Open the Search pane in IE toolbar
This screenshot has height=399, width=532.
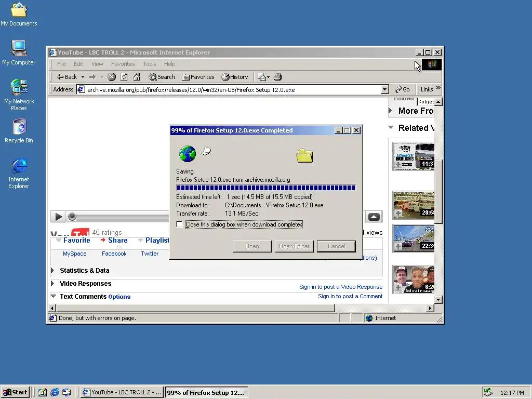[x=162, y=77]
